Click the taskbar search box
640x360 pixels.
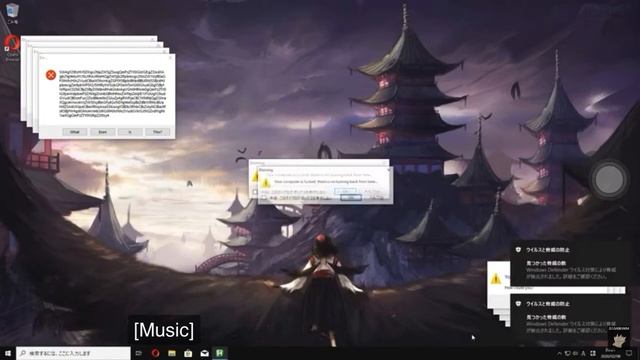pos(73,353)
